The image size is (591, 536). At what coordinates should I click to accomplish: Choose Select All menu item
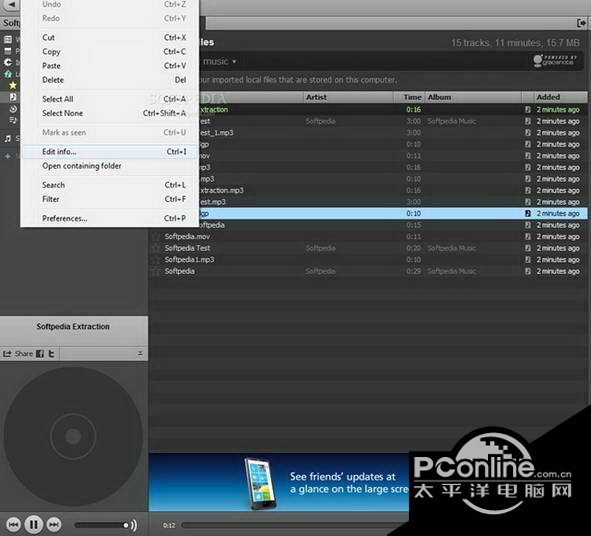tap(110, 99)
